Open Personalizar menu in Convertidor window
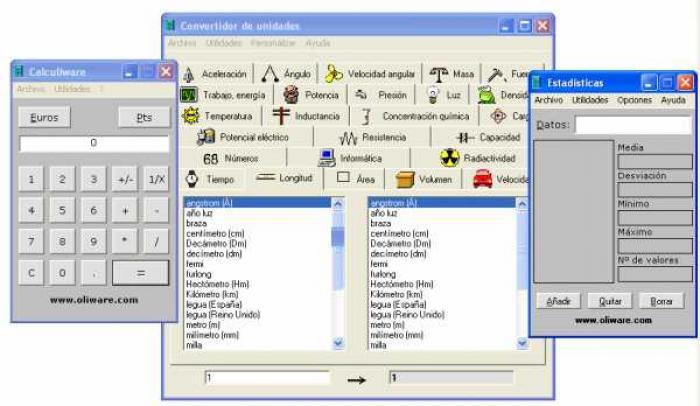Viewport: 700px width, 406px height. pyautogui.click(x=273, y=43)
